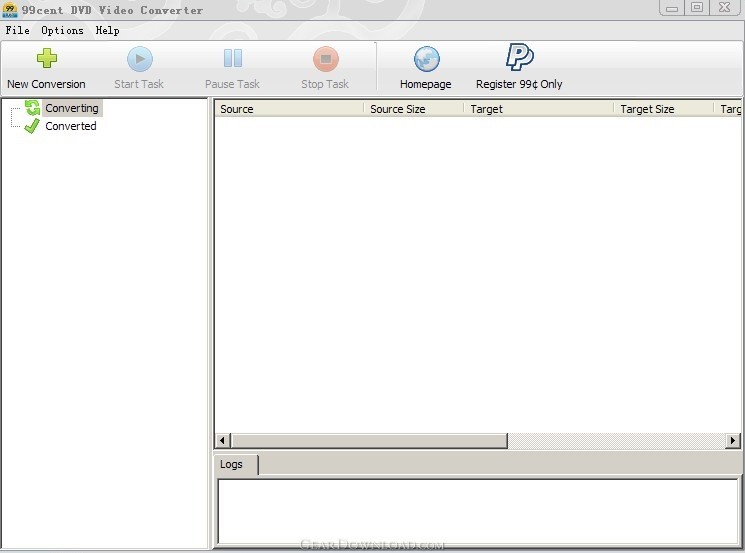The height and width of the screenshot is (553, 745).
Task: Select the Converting tree item
Action: (x=72, y=108)
